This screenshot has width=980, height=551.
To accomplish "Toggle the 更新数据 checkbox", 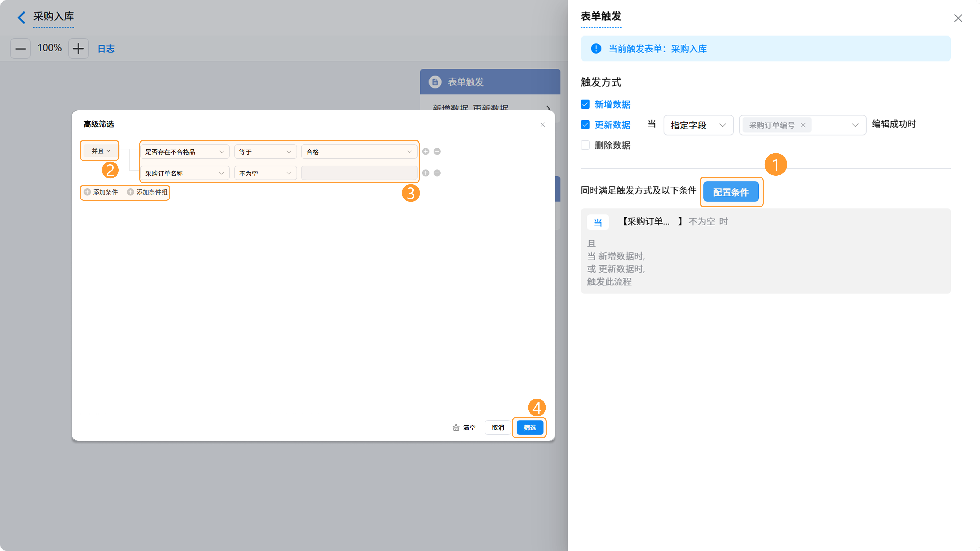I will point(585,125).
